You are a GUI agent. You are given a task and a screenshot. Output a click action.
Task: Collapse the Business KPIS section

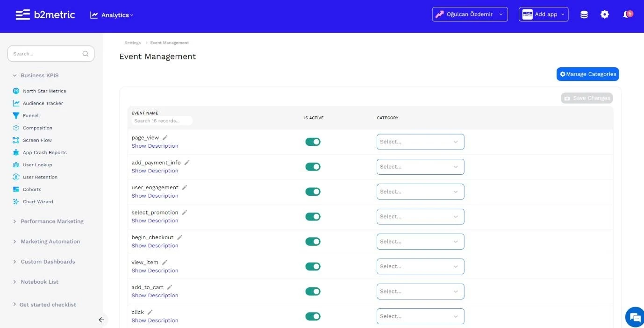[36, 75]
